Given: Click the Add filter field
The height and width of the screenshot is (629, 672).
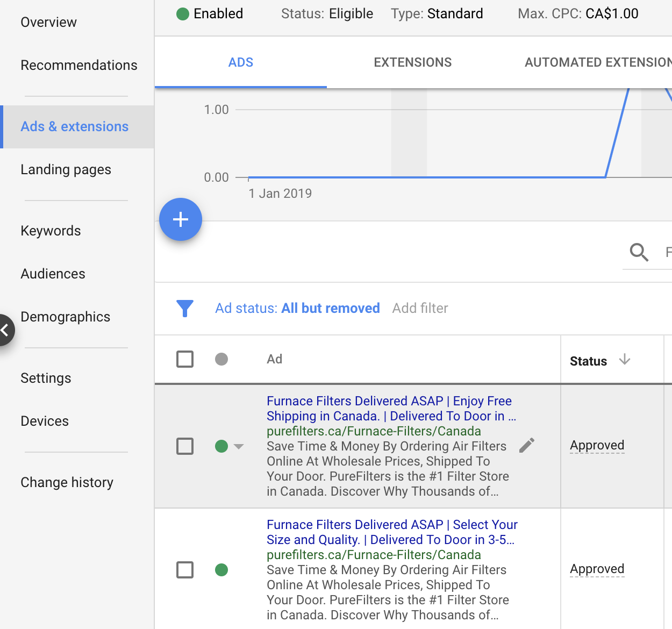Looking at the screenshot, I should pos(420,308).
